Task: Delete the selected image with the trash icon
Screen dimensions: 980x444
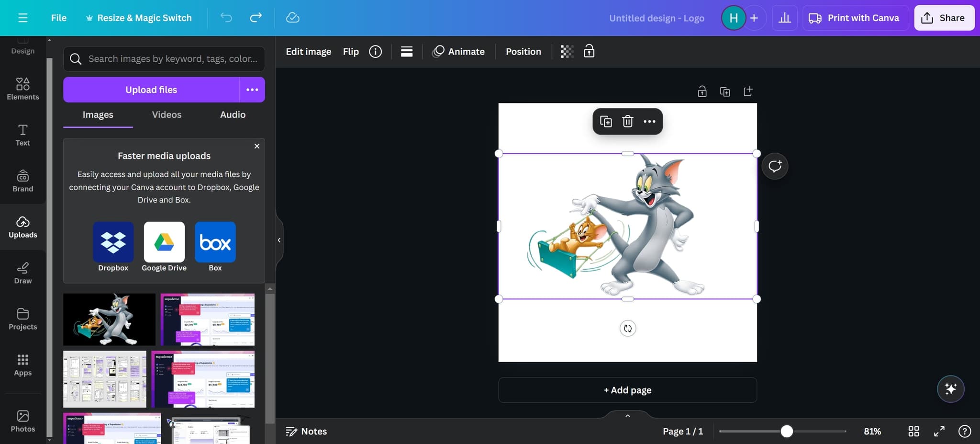Action: pyautogui.click(x=627, y=121)
